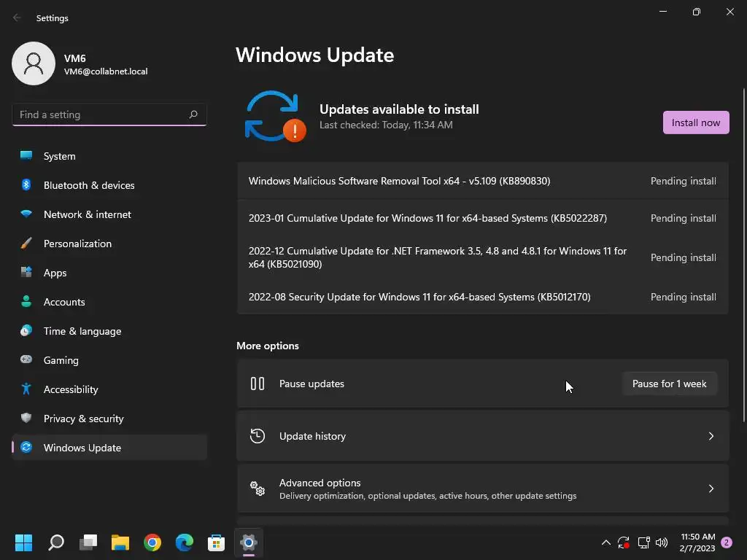Open the Windows Start menu
The width and height of the screenshot is (747, 560).
coord(23,542)
